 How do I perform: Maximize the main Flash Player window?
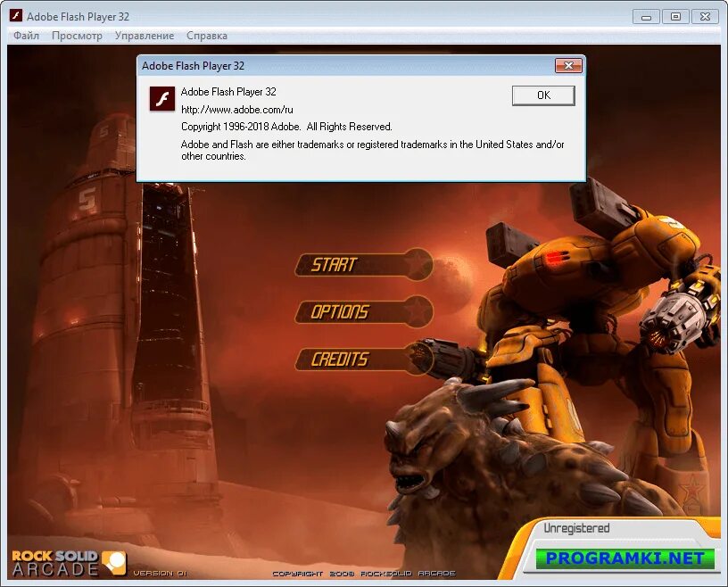(675, 17)
